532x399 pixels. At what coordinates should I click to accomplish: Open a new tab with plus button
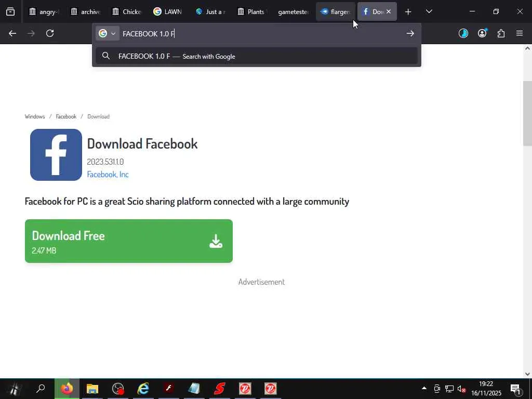(408, 12)
